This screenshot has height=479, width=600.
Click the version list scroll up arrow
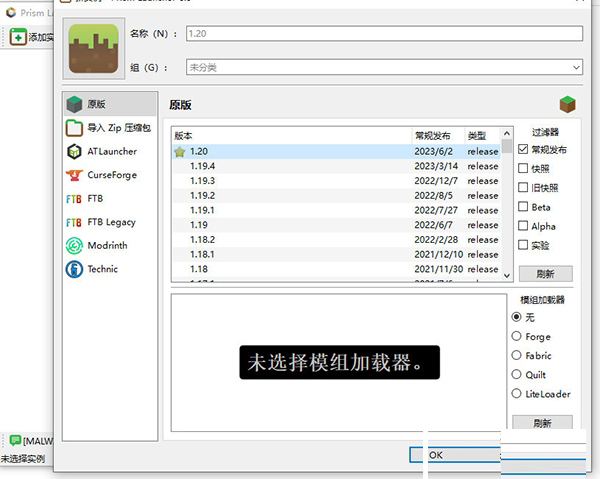pyautogui.click(x=507, y=134)
